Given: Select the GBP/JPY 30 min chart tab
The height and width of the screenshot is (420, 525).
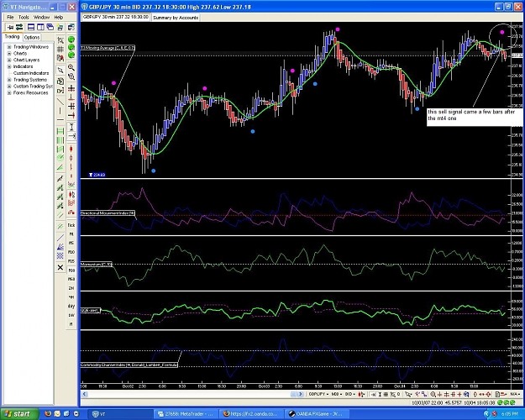Looking at the screenshot, I should pos(116,17).
